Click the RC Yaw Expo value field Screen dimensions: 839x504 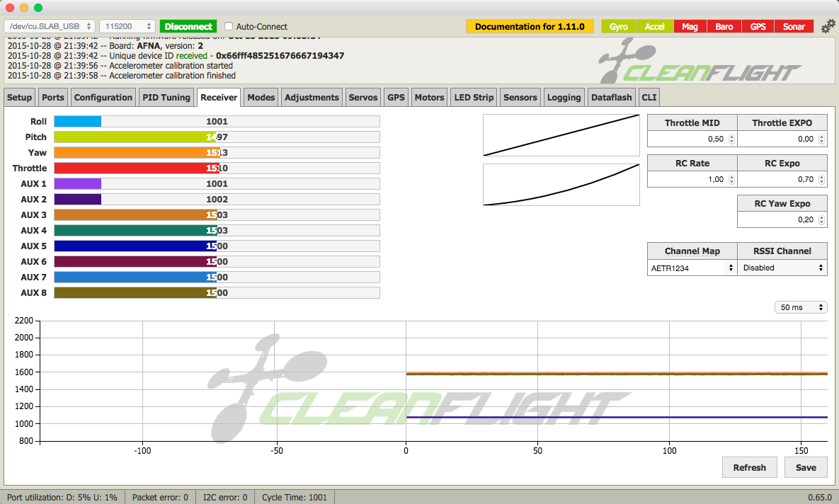pos(782,220)
